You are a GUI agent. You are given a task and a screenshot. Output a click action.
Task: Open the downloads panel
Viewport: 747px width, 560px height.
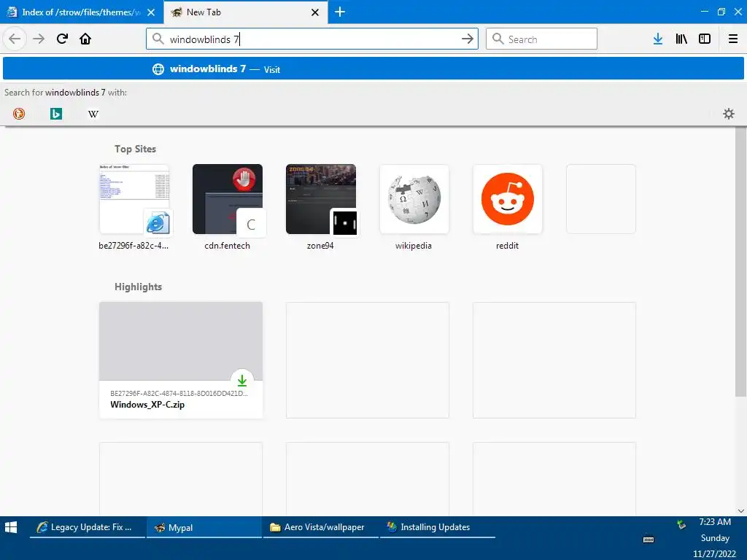[658, 39]
